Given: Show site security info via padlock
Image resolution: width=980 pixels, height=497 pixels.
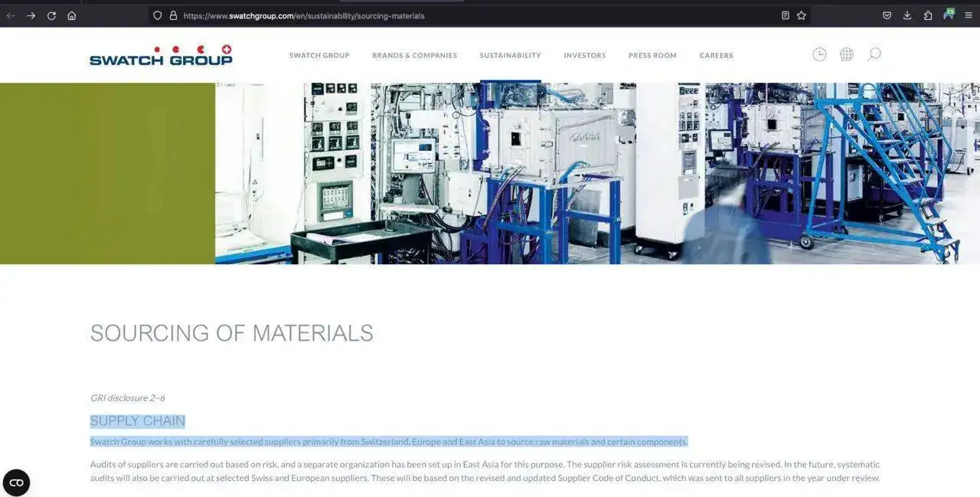Looking at the screenshot, I should (173, 15).
